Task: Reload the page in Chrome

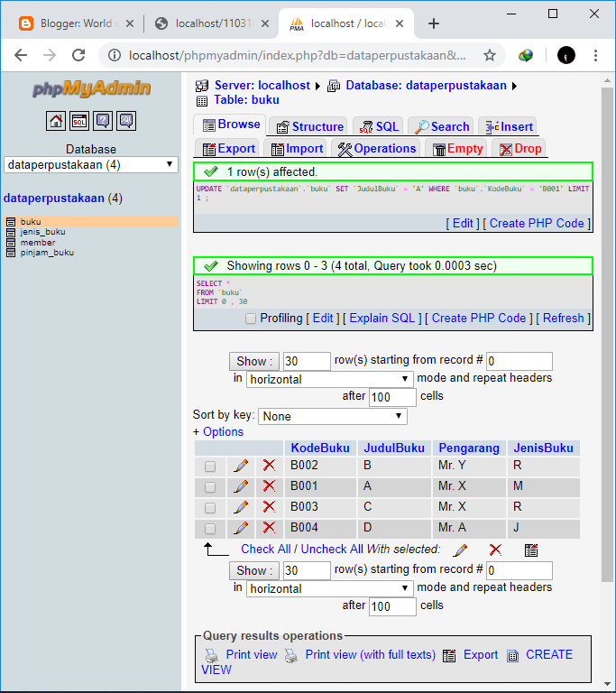Action: point(78,55)
